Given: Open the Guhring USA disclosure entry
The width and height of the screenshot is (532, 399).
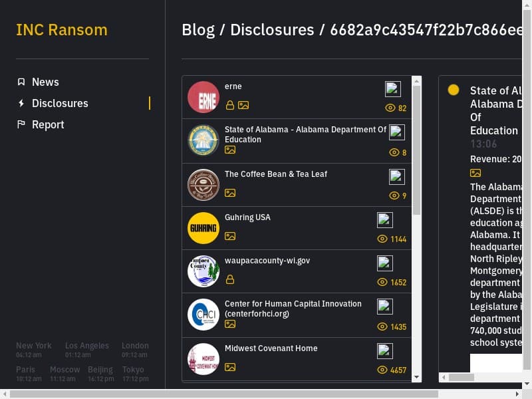Looking at the screenshot, I should click(297, 228).
